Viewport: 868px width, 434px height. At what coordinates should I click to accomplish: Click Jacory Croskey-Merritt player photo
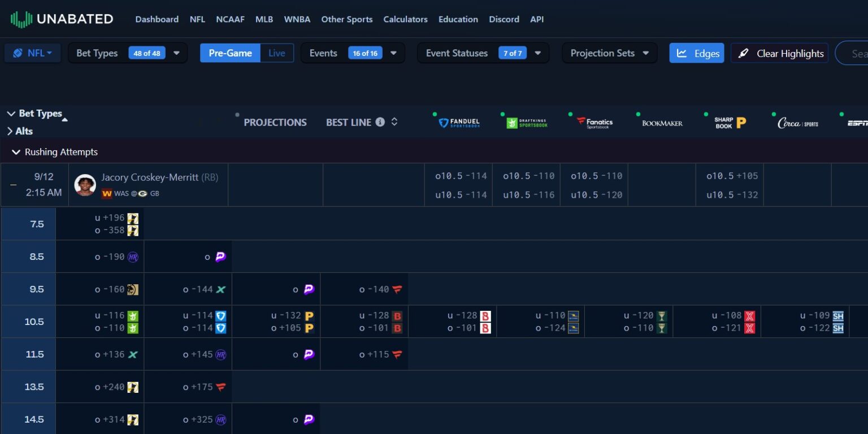coord(85,185)
